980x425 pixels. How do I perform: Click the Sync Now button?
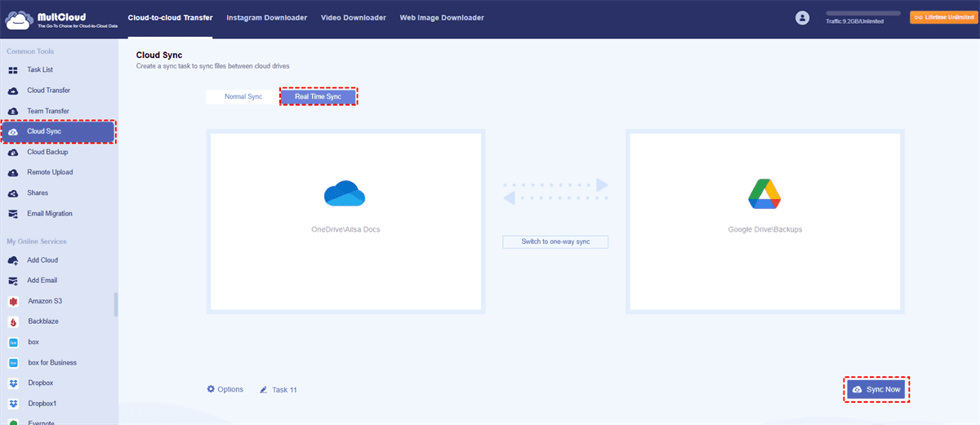[876, 390]
